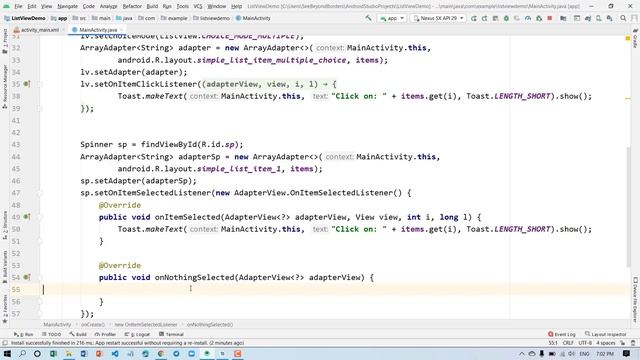Click the 55:1 caret position indicator

[x=553, y=343]
